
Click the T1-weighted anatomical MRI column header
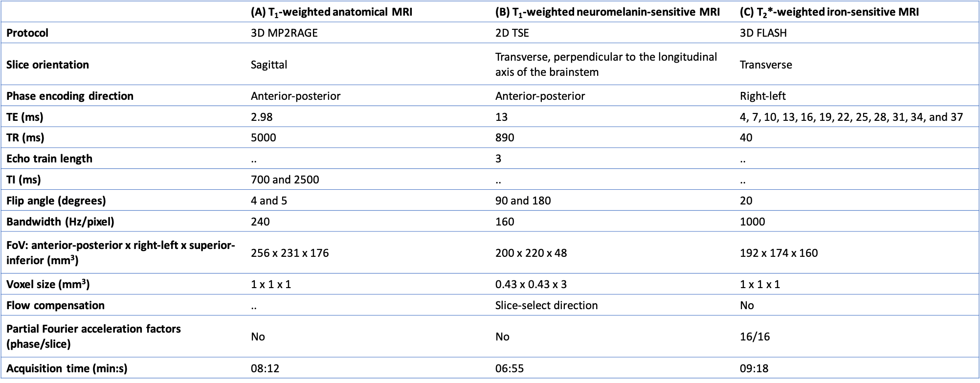click(x=331, y=12)
